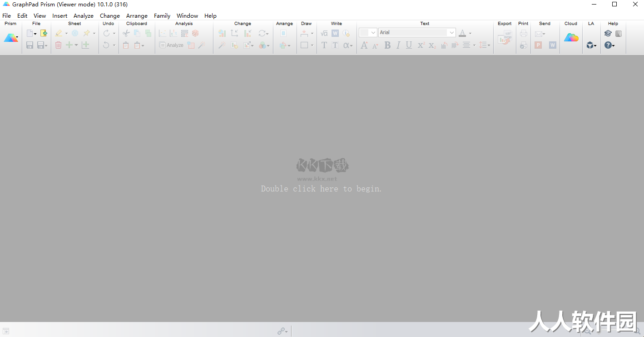
Task: Toggle Underline formatting
Action: coord(409,45)
